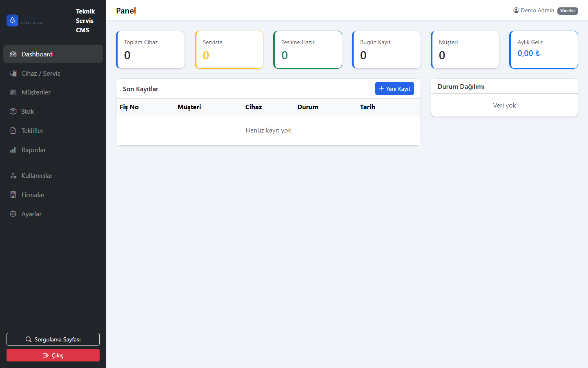Navigate to Stok
This screenshot has width=588, height=368.
click(53, 111)
